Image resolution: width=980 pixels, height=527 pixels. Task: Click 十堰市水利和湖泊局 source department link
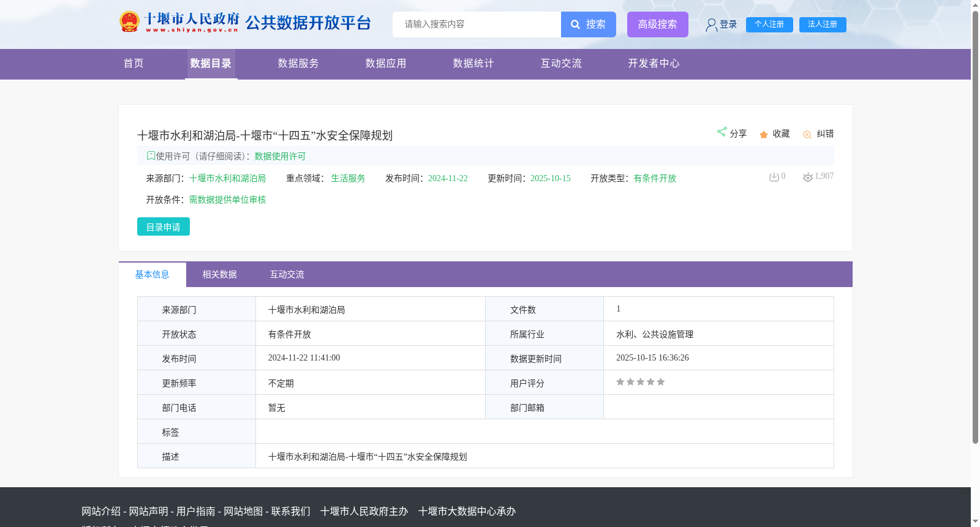(227, 179)
